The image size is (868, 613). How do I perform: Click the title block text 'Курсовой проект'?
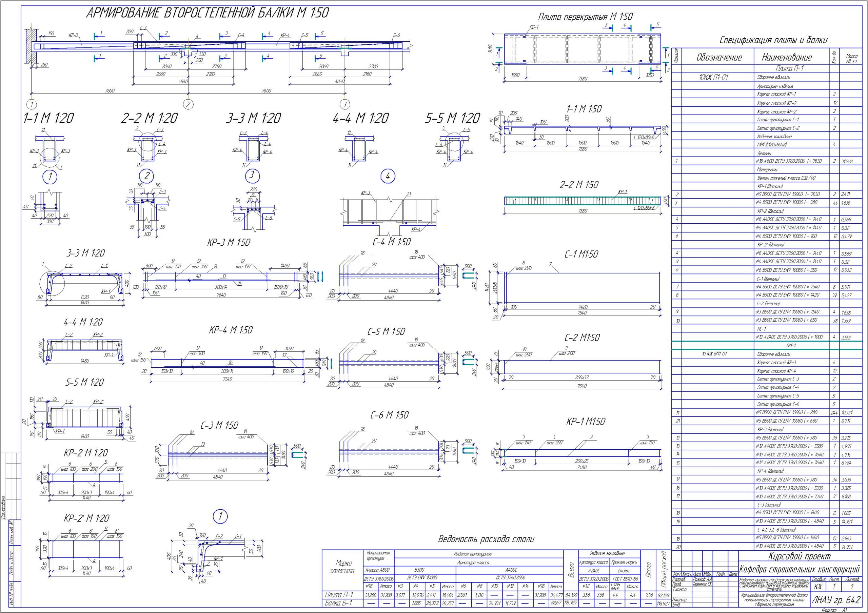click(x=800, y=556)
